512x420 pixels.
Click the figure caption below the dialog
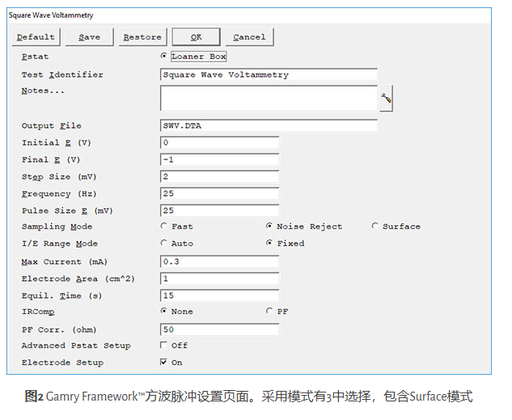(249, 397)
